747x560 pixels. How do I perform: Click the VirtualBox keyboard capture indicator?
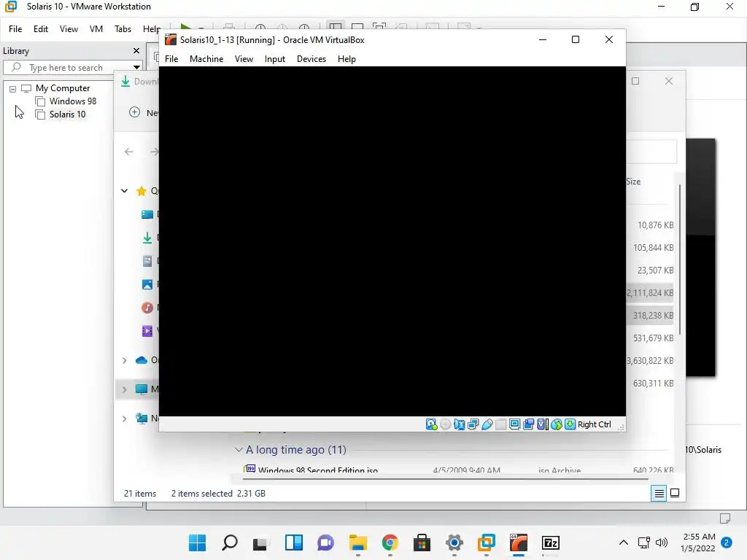pyautogui.click(x=570, y=424)
